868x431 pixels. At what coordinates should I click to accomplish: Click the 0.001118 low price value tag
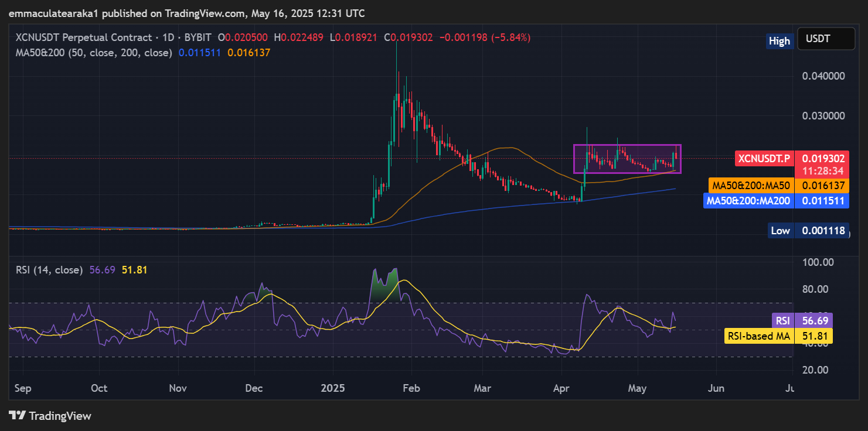pos(823,231)
